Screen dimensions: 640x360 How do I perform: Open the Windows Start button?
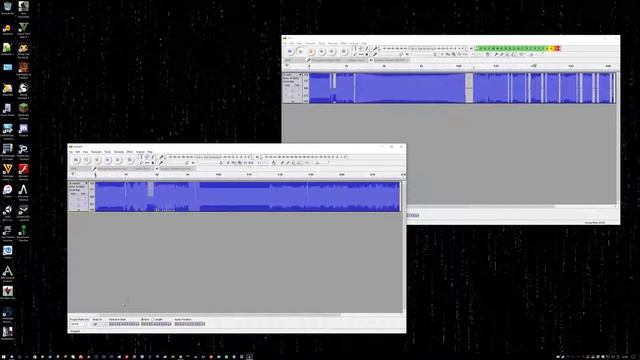(3, 357)
